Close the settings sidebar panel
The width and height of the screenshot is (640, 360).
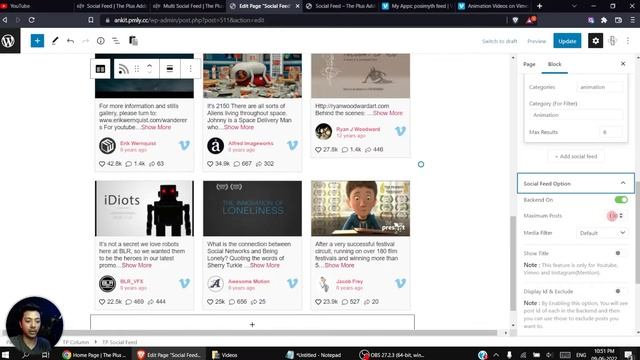[x=623, y=64]
